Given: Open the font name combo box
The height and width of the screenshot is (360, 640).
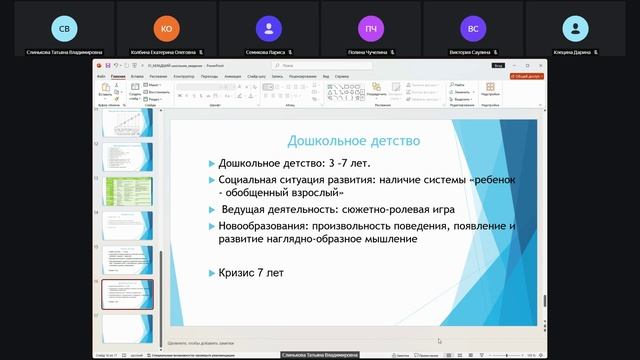Looking at the screenshot, I should 200,87.
